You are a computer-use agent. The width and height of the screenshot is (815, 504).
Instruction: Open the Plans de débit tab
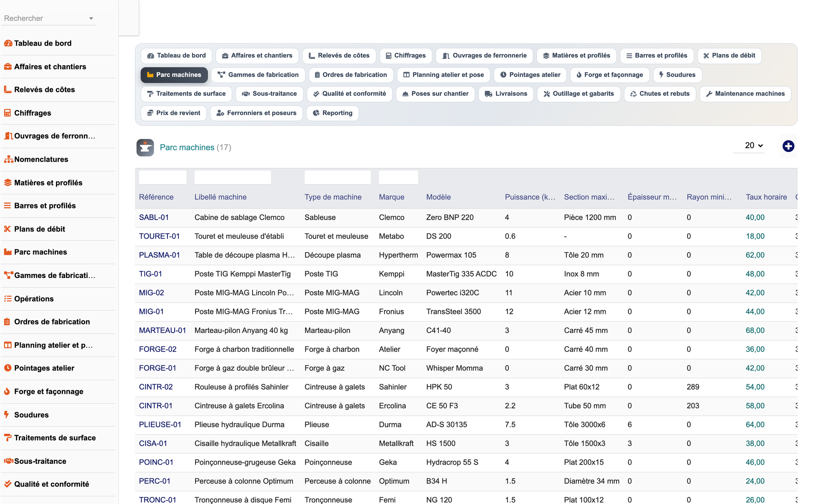pyautogui.click(x=729, y=56)
